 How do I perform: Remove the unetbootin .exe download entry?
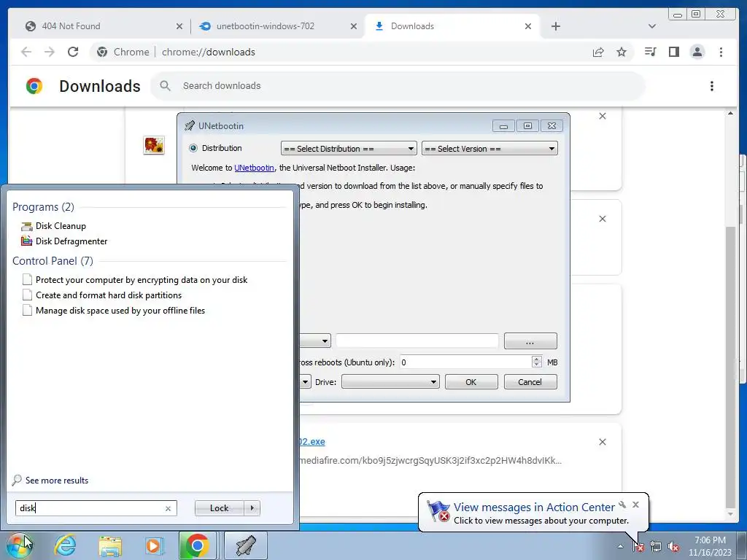[x=602, y=443]
